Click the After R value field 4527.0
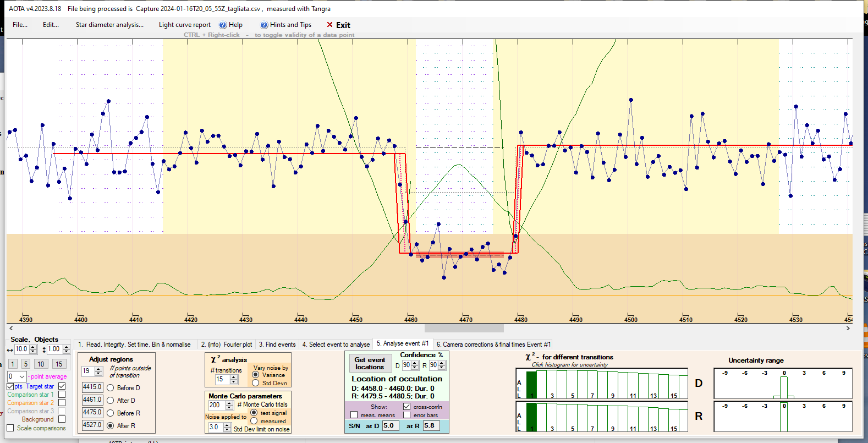868x443 pixels. click(92, 425)
